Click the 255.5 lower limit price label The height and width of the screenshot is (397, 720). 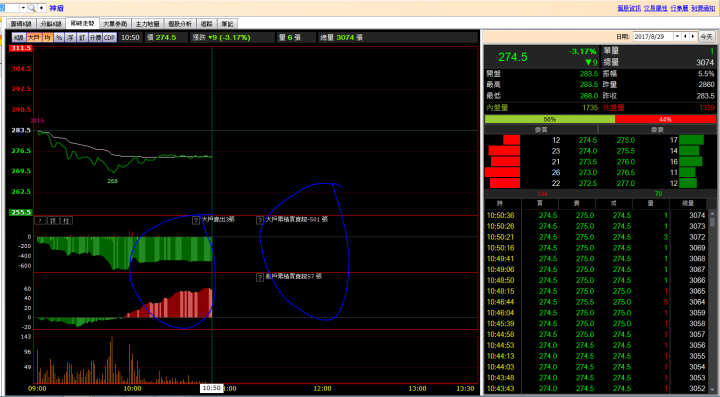pyautogui.click(x=21, y=212)
